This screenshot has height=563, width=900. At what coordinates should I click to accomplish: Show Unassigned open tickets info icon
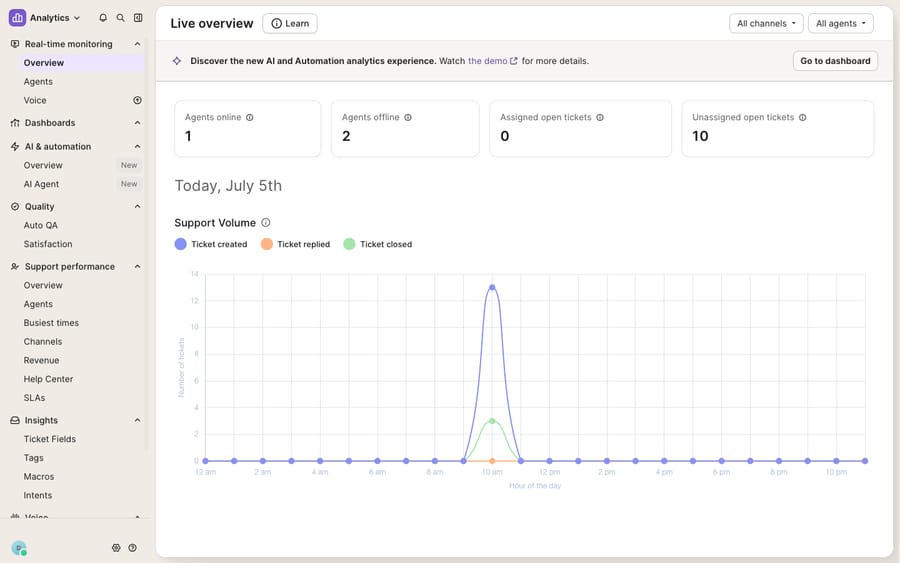[x=802, y=118]
